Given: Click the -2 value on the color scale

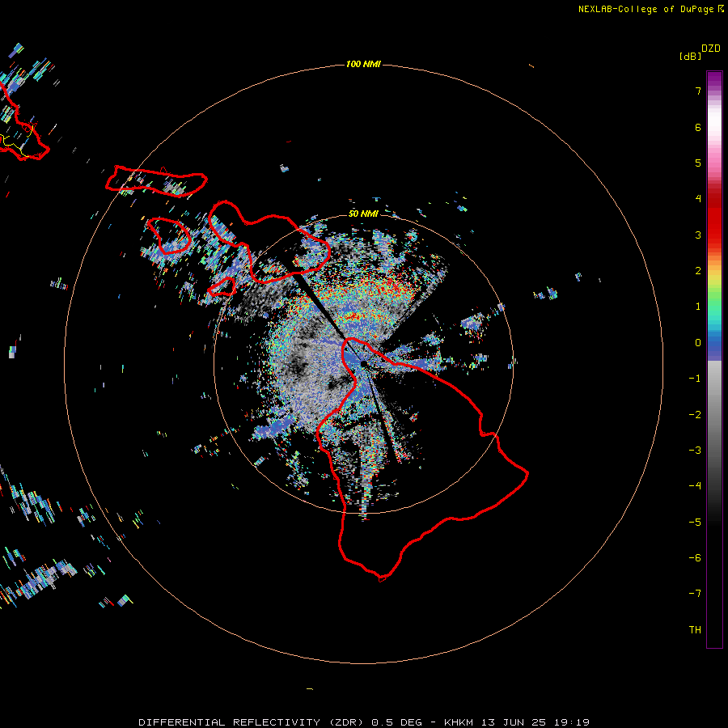Looking at the screenshot, I should 695,415.
